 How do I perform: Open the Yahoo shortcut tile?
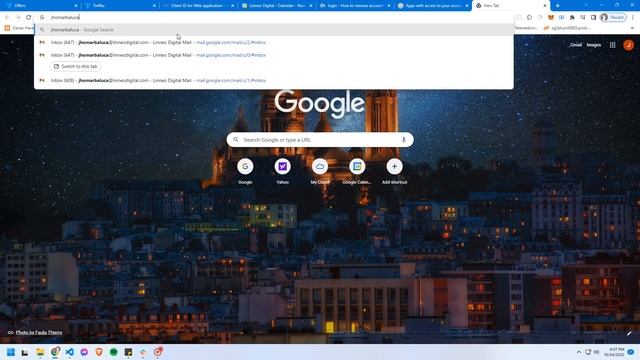click(282, 171)
